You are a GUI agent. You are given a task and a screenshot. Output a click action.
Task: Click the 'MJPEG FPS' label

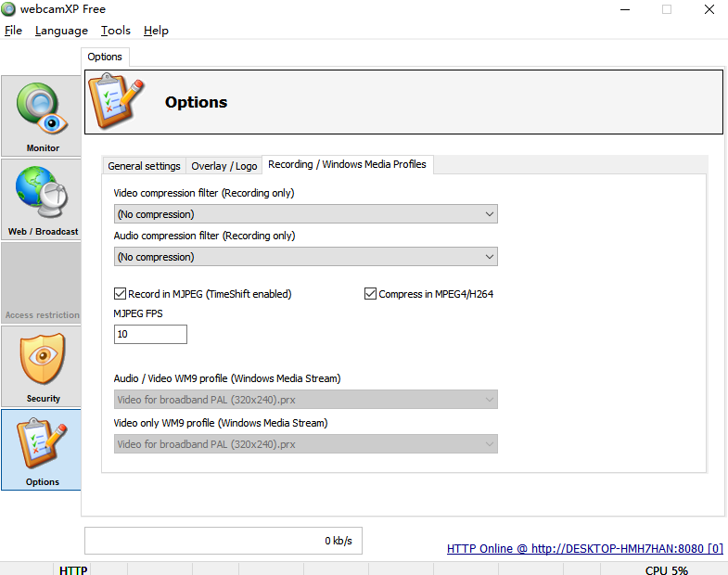[138, 313]
